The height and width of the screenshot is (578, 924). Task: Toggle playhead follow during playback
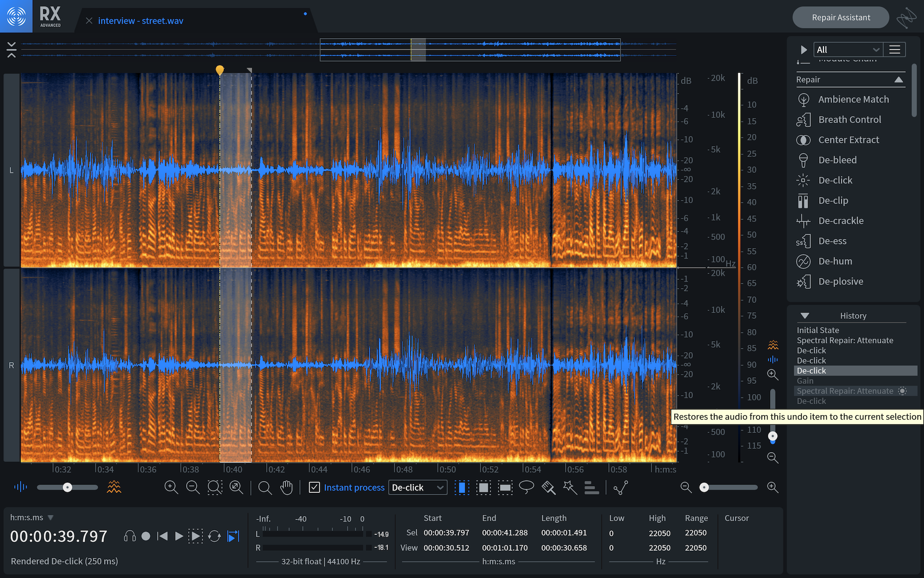[233, 536]
